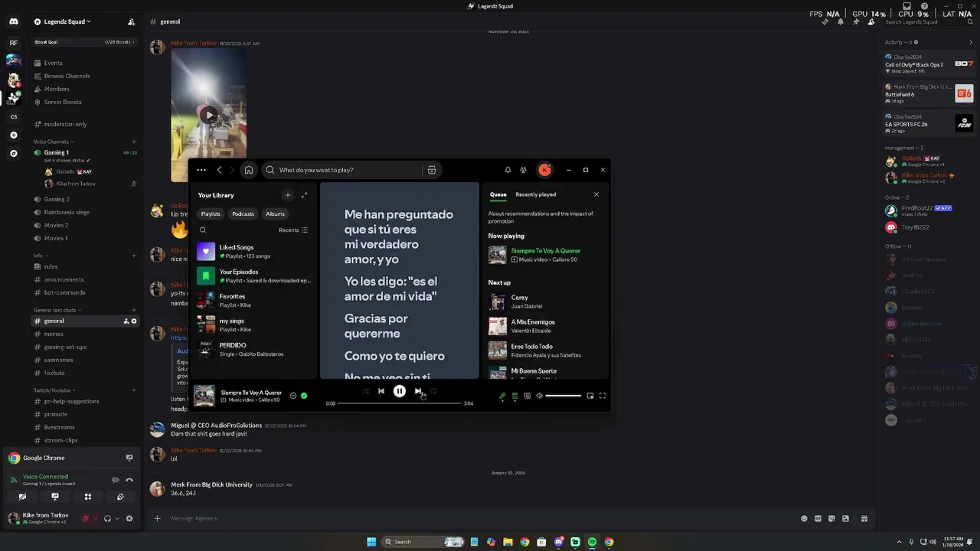Viewport: 980px width, 551px height.
Task: Mute Spotify volume speaker icon
Action: click(x=539, y=396)
